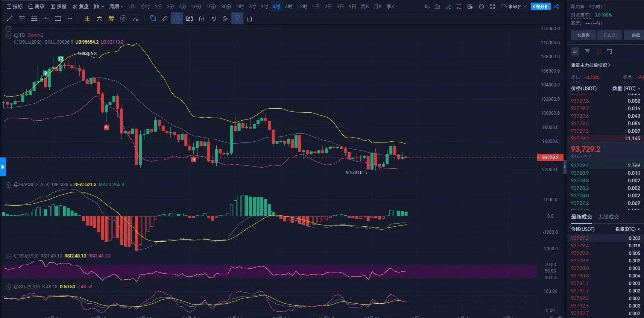The width and height of the screenshot is (644, 318).
Task: Click the MACD indicator alert bell
Action: coord(16,185)
